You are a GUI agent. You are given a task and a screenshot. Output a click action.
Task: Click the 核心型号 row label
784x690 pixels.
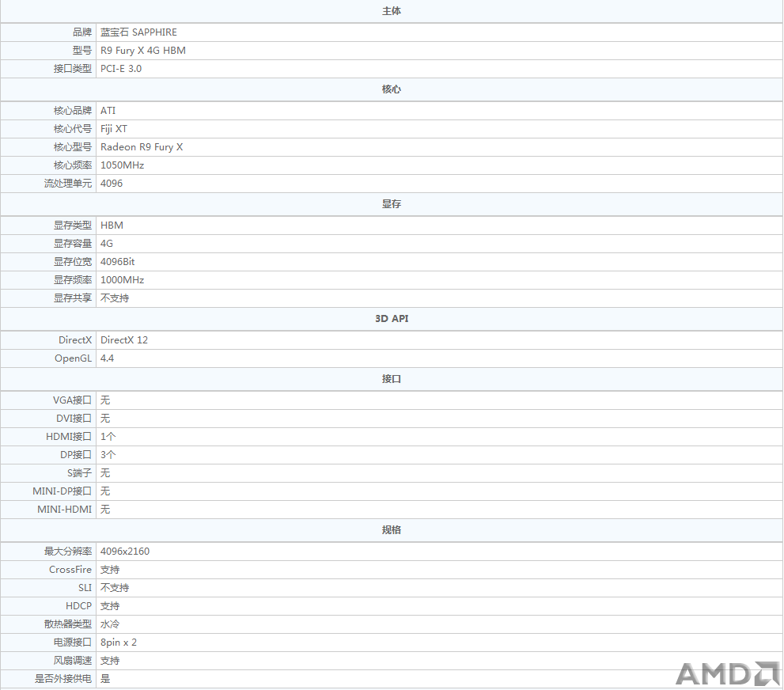click(73, 147)
